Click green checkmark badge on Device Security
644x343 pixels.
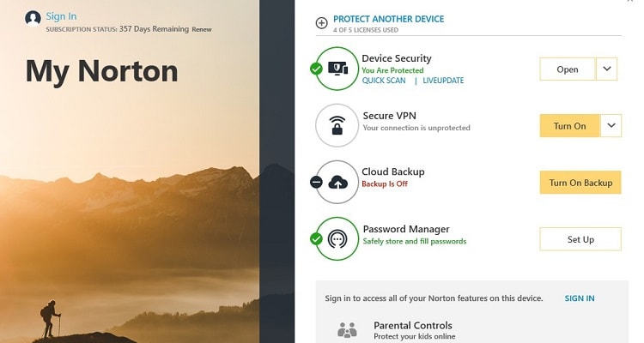pyautogui.click(x=316, y=69)
